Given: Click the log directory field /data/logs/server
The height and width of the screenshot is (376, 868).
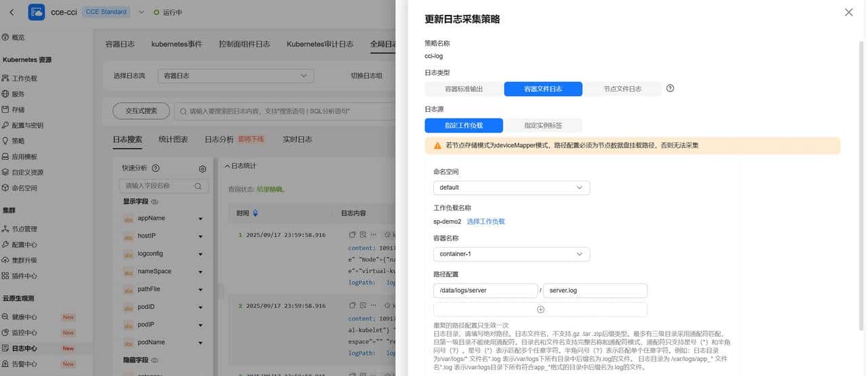Looking at the screenshot, I should pyautogui.click(x=486, y=291).
